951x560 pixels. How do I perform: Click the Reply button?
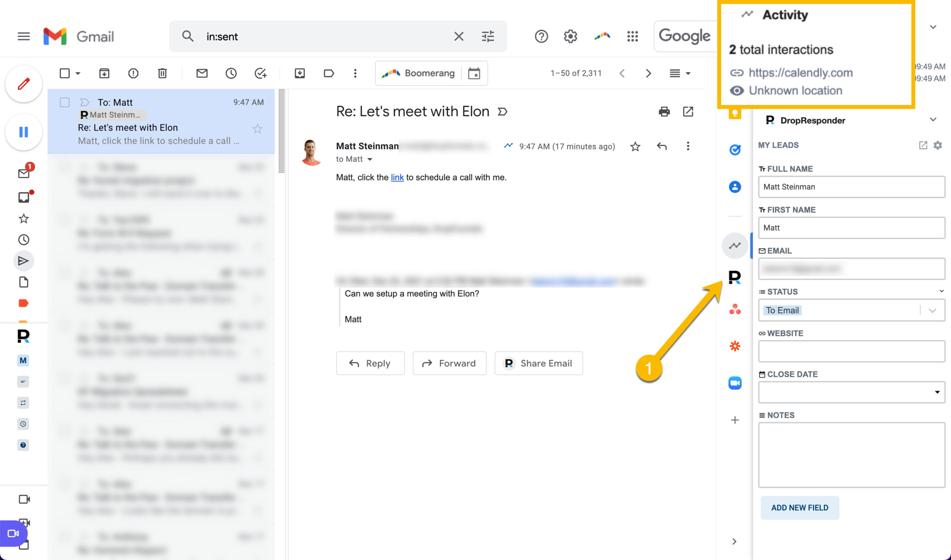tap(370, 363)
